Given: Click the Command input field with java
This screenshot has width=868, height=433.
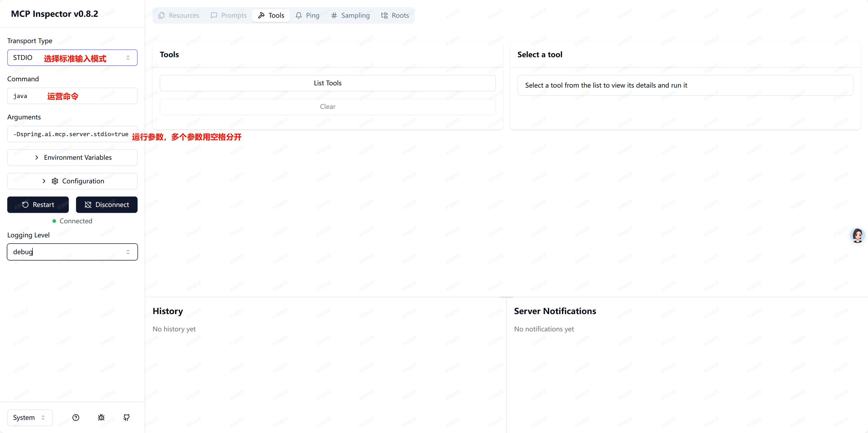Looking at the screenshot, I should (72, 96).
